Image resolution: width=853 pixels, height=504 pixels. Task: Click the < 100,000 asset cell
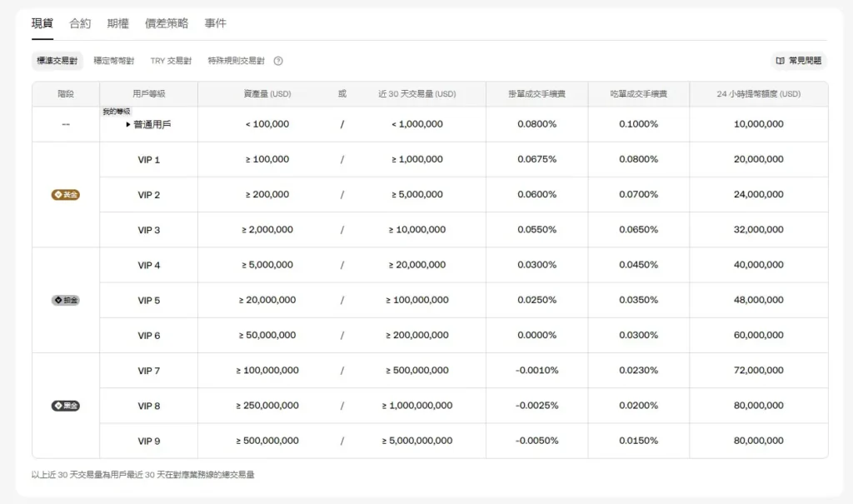(x=267, y=124)
